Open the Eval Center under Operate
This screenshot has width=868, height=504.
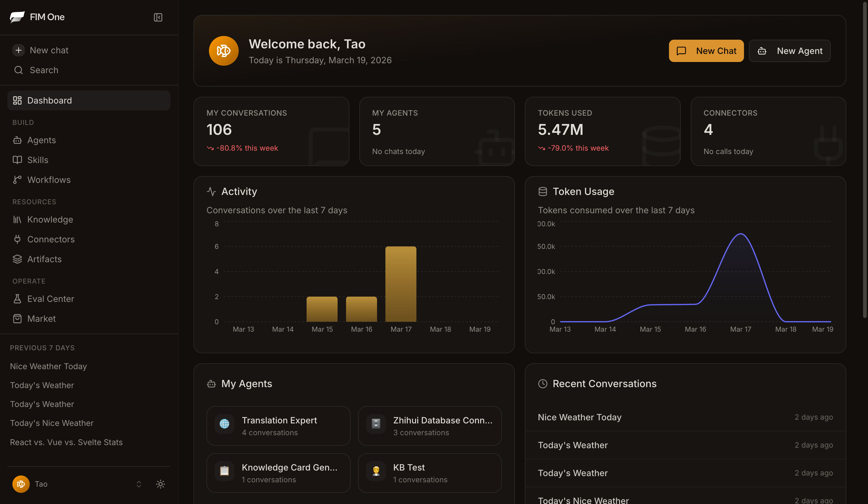(x=50, y=299)
